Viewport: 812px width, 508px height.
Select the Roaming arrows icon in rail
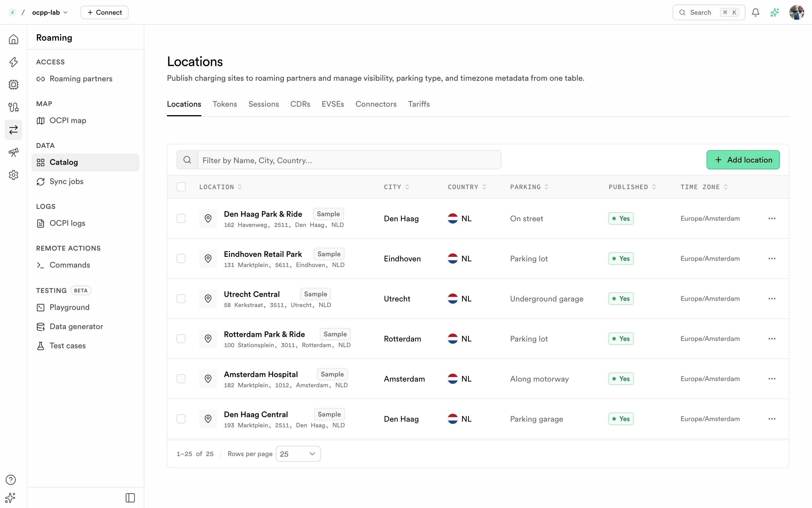point(14,130)
